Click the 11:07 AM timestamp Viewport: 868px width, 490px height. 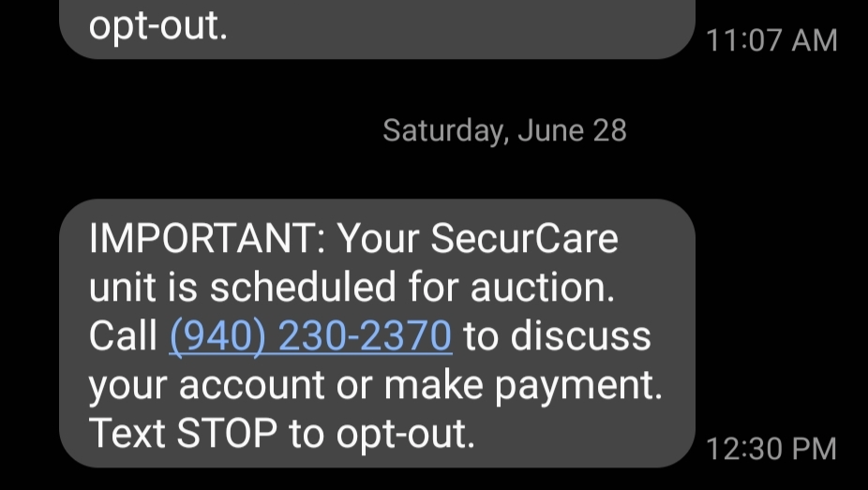tap(771, 40)
